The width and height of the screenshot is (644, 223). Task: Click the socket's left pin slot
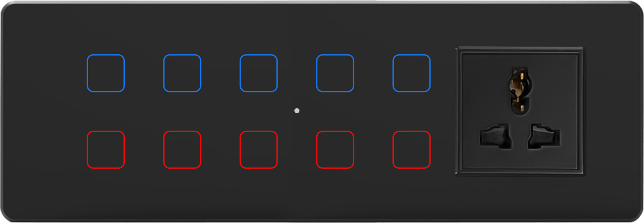[496, 136]
